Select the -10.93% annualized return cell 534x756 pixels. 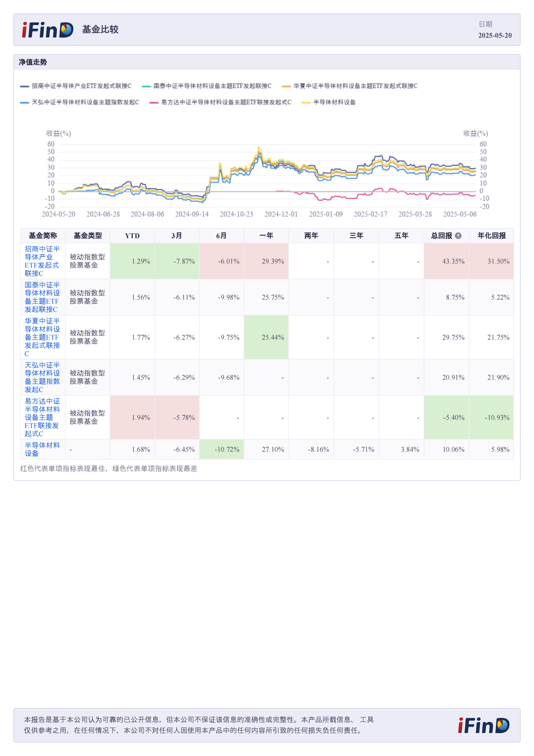[x=492, y=417]
